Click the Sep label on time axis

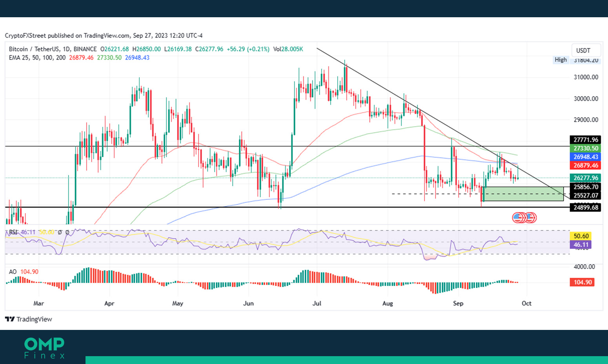tap(458, 303)
